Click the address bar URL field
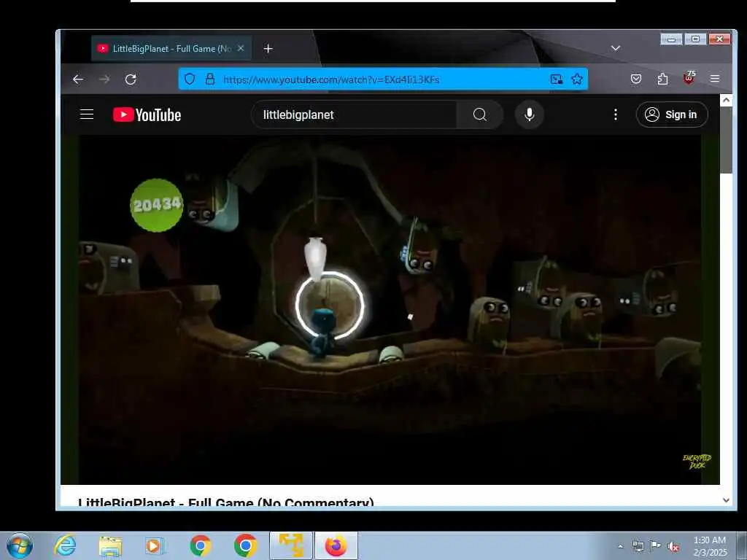Image resolution: width=747 pixels, height=560 pixels. [x=382, y=79]
